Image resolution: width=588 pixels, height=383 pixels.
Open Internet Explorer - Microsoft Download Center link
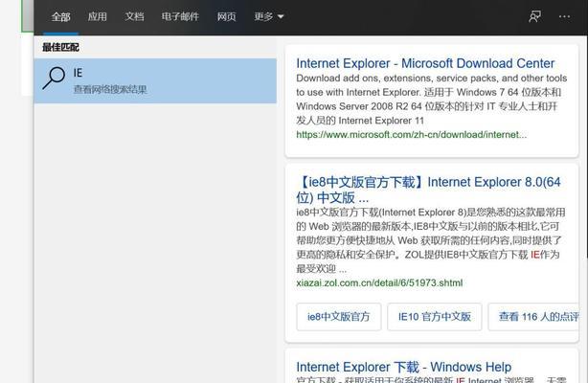(425, 63)
